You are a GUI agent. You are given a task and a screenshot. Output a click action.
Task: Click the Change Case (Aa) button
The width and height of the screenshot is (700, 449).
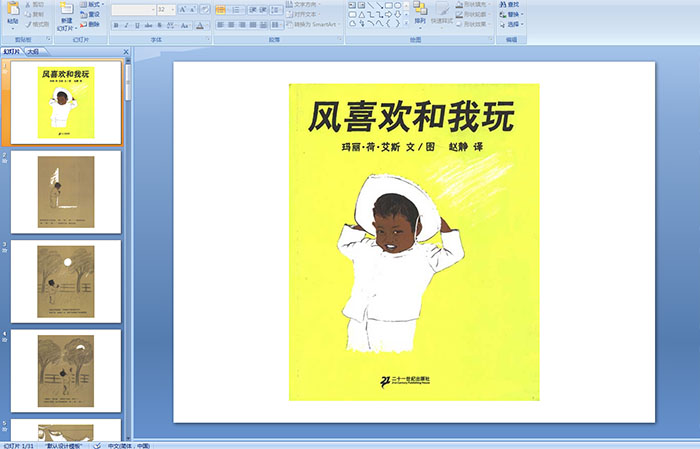184,25
